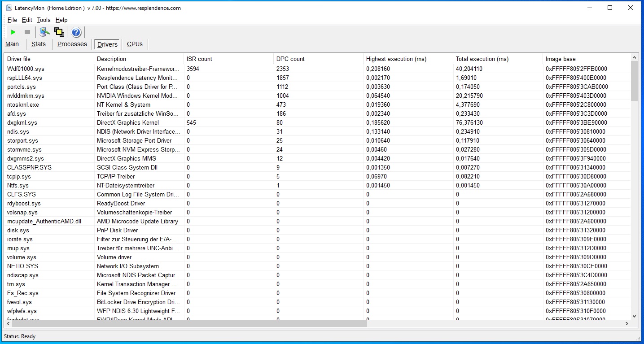Select the Drivers tab

coord(107,44)
